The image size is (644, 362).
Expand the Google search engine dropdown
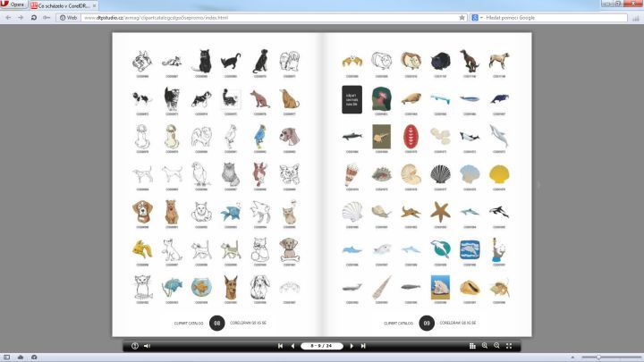pos(477,17)
